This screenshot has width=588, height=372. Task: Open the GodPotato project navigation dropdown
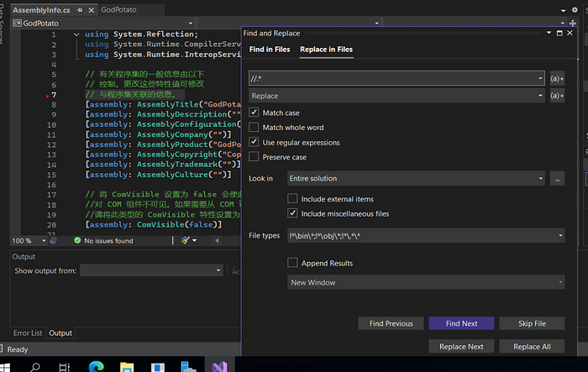(x=191, y=24)
